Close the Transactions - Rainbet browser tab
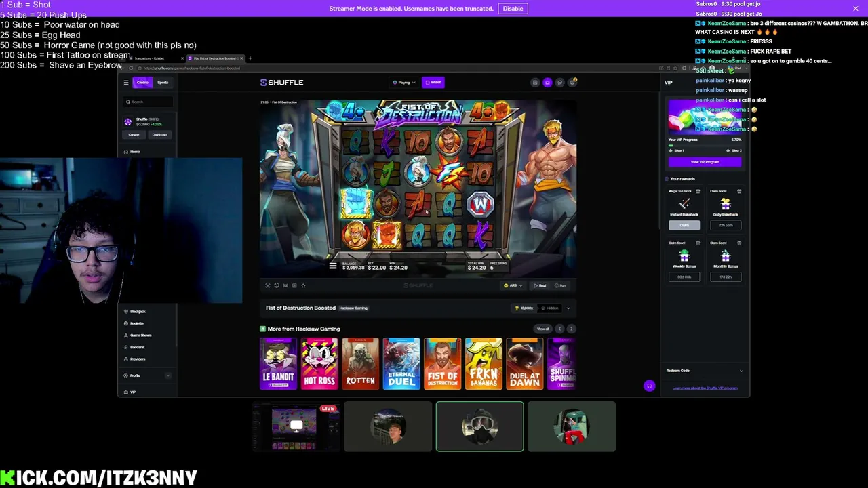The image size is (868, 488). pyautogui.click(x=182, y=58)
